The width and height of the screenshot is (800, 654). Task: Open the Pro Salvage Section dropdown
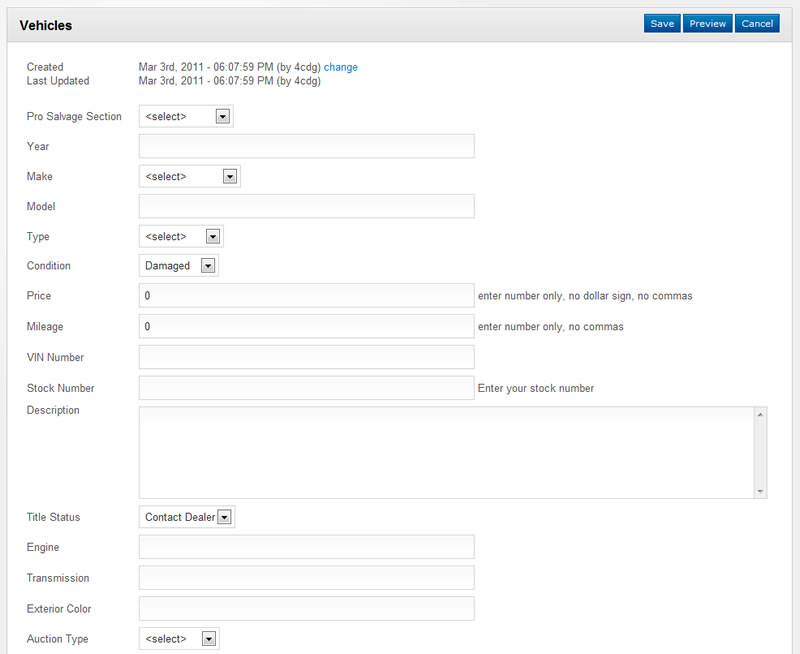point(186,117)
